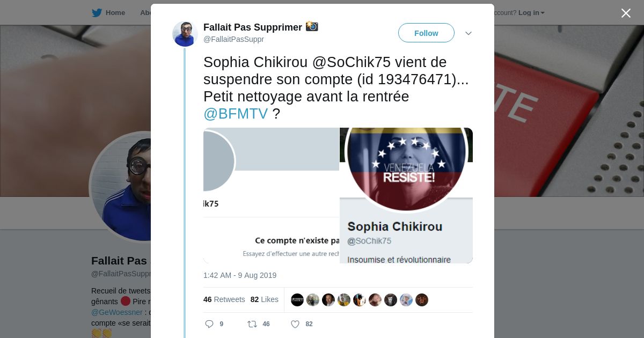Open the @FallaitPasSuppr handle in tweet header

click(x=233, y=39)
